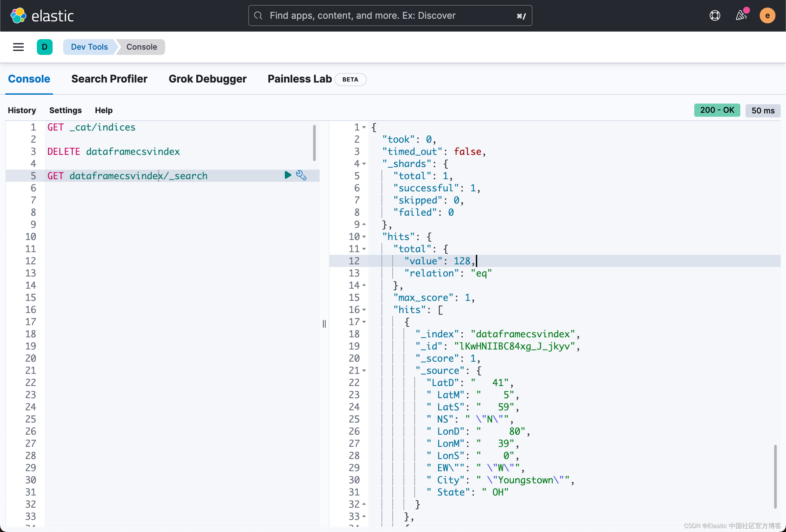The height and width of the screenshot is (532, 786).
Task: Collapse the "_source" object at line 21
Action: pyautogui.click(x=364, y=371)
